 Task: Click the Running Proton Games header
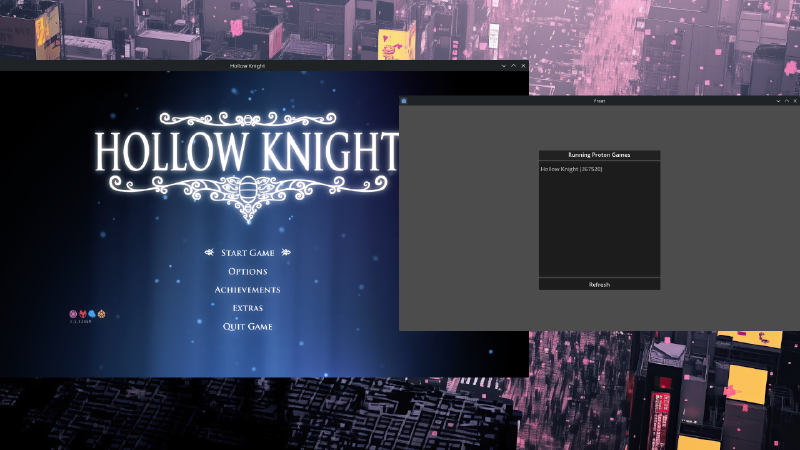[x=599, y=155]
